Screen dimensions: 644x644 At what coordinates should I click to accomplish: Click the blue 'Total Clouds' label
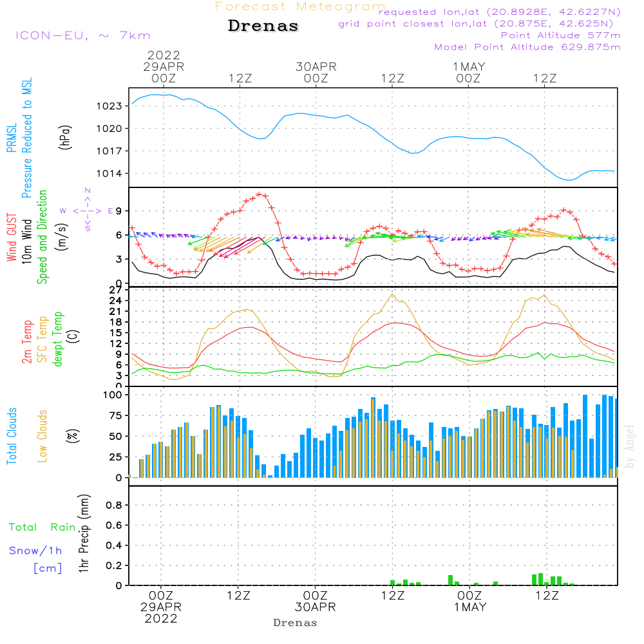tap(12, 436)
